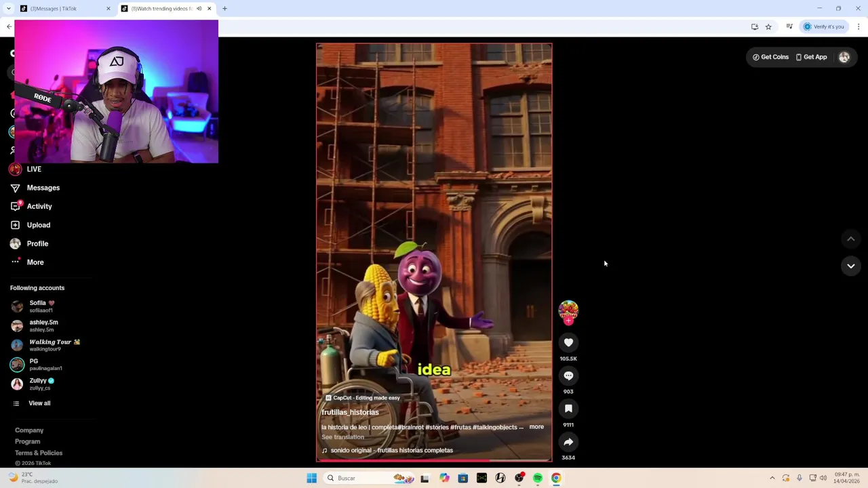The width and height of the screenshot is (868, 488).
Task: Expand the More menu in the sidebar
Action: (x=27, y=262)
